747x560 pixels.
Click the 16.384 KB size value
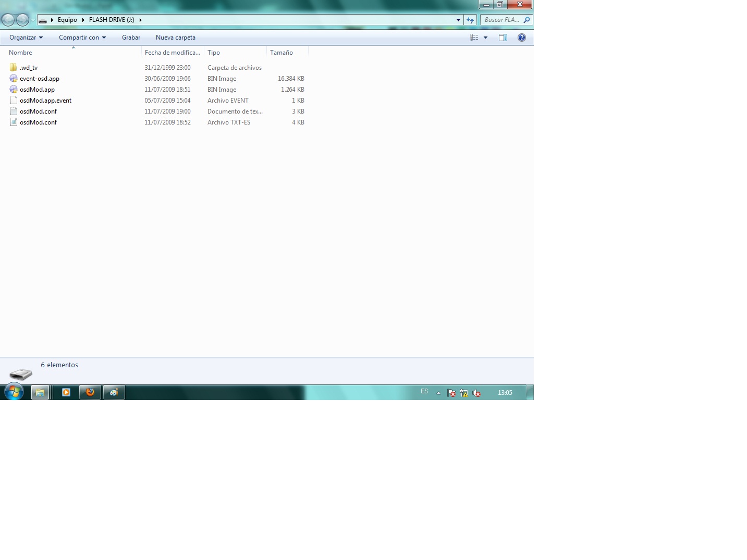(x=291, y=79)
